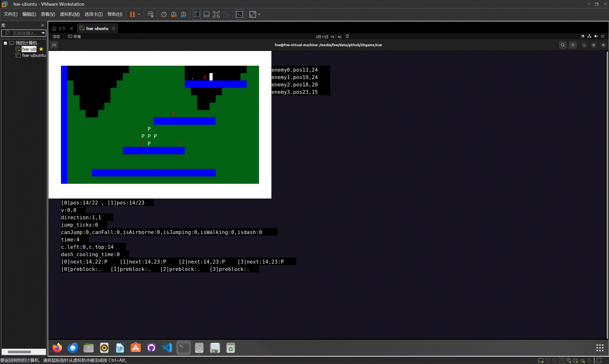
Task: Toggle the thumbnail bar view
Action: [207, 15]
